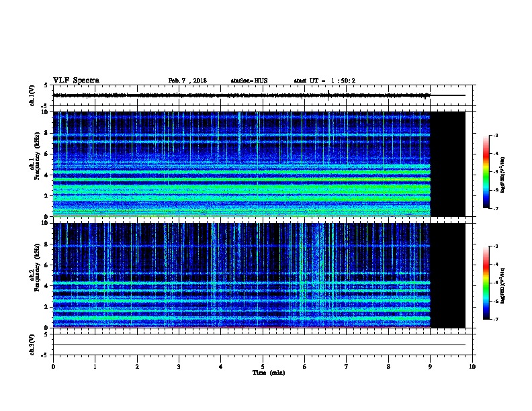The width and height of the screenshot is (532, 411).
Task: Click the ch.1 spectrogram color bar
Action: [486, 172]
